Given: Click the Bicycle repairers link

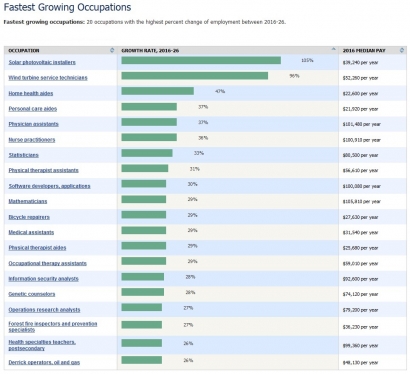Looking at the screenshot, I should (x=29, y=217).
